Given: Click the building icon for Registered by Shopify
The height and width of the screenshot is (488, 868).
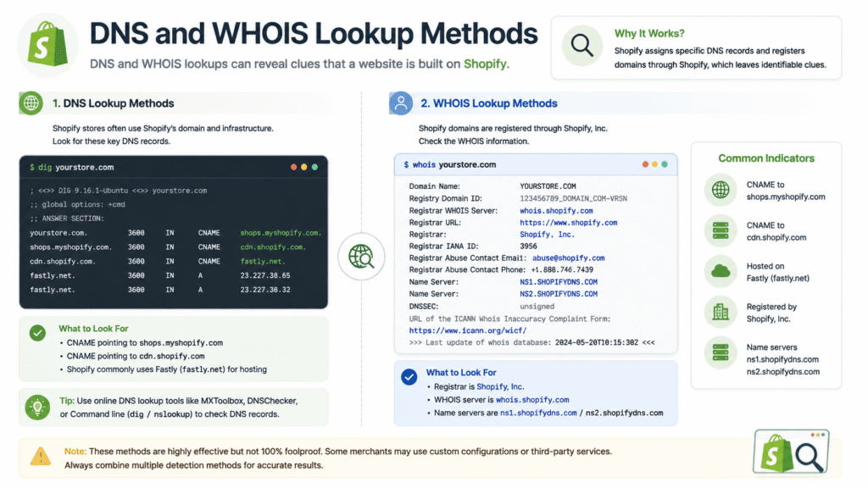Looking at the screenshot, I should coord(721,312).
